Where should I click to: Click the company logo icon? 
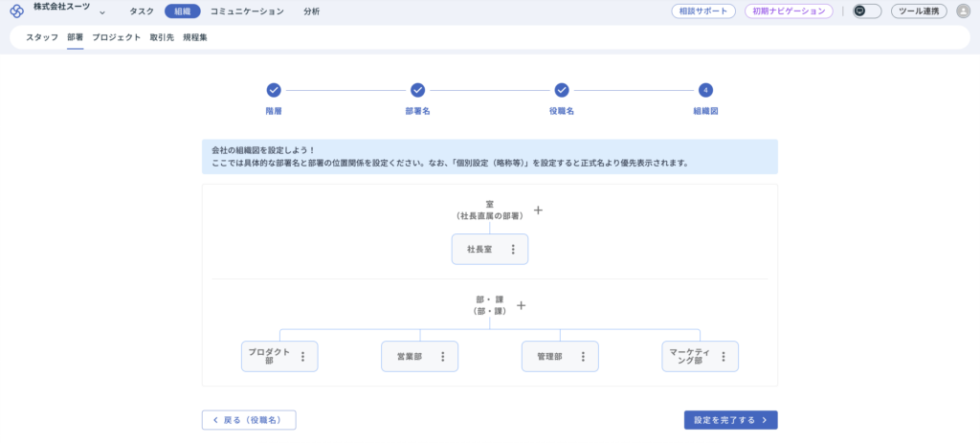[17, 11]
